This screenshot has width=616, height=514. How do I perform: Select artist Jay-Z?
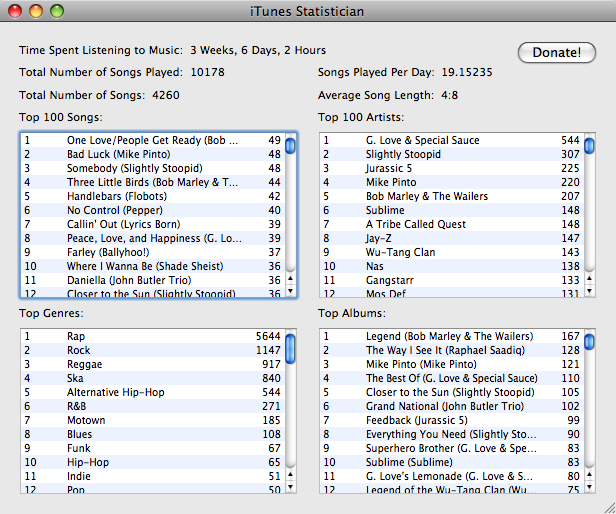coord(452,238)
